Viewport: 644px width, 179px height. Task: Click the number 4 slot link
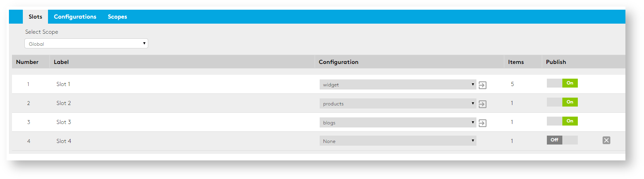(29, 141)
